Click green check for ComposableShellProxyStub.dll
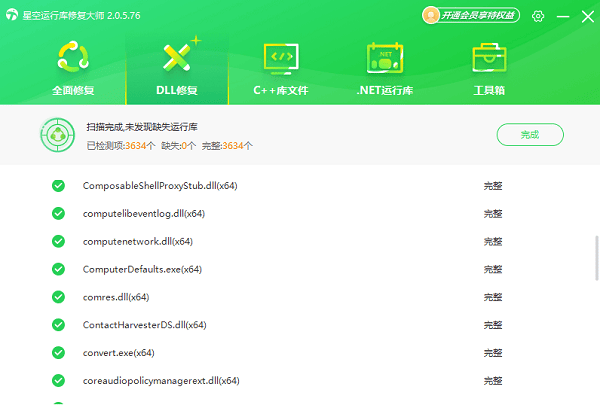The height and width of the screenshot is (411, 600). click(x=58, y=186)
